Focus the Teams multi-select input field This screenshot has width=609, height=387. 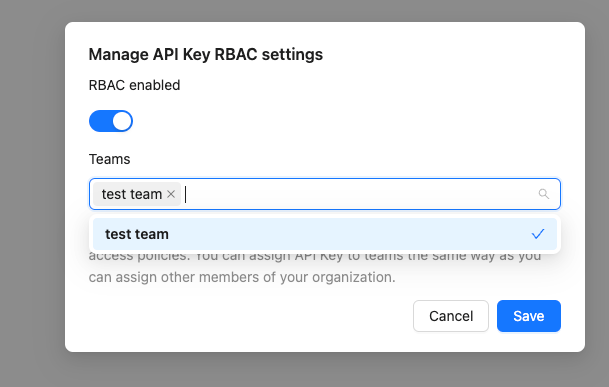click(x=325, y=194)
